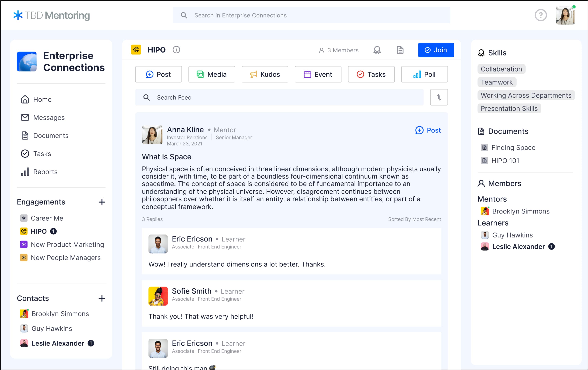Select the Teamwork skill tag

pyautogui.click(x=497, y=82)
